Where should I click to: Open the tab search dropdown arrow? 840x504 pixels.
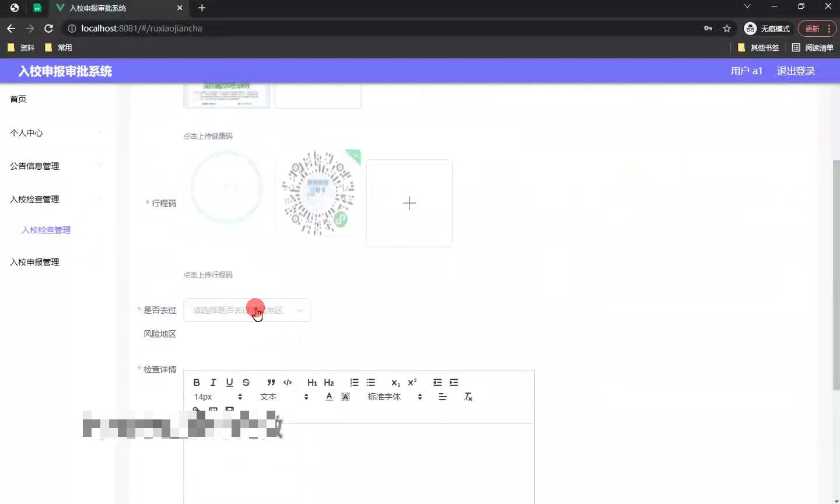coord(747,6)
